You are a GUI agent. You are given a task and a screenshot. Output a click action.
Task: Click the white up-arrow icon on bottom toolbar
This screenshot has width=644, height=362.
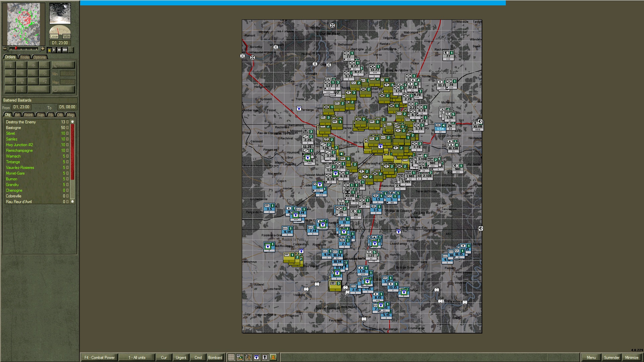tap(265, 357)
